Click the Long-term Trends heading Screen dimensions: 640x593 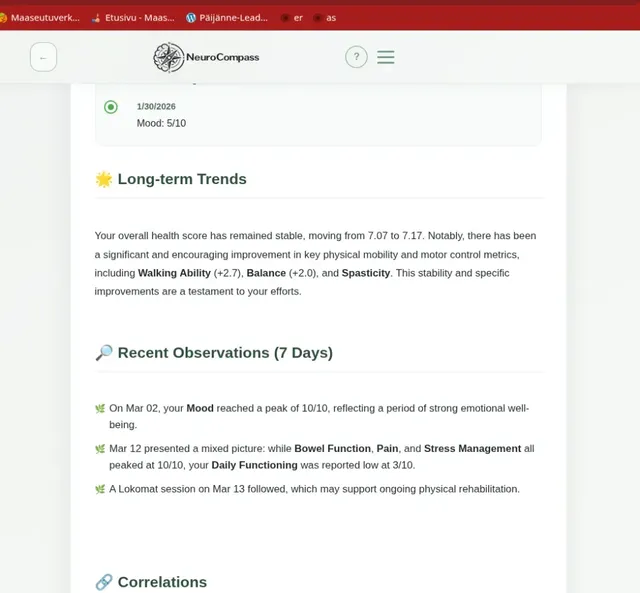(x=182, y=180)
